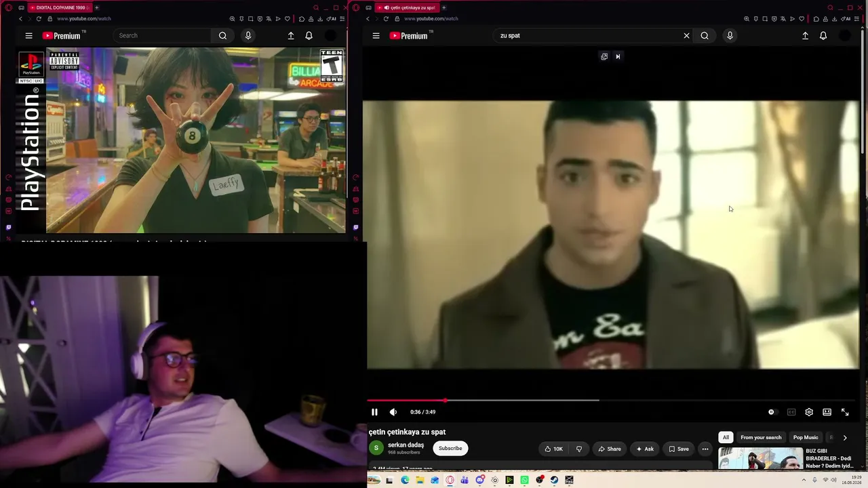Viewport: 868px width, 488px height.
Task: Open serkan dadaş channel avatar
Action: (x=376, y=448)
